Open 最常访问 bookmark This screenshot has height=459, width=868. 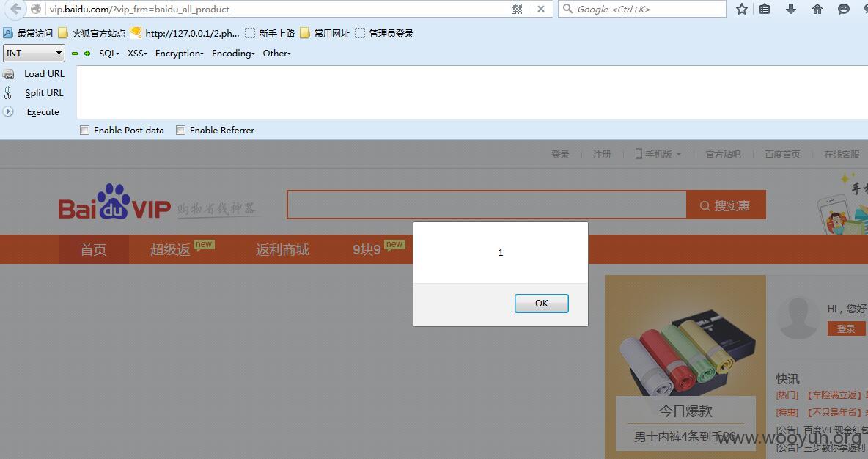point(29,33)
